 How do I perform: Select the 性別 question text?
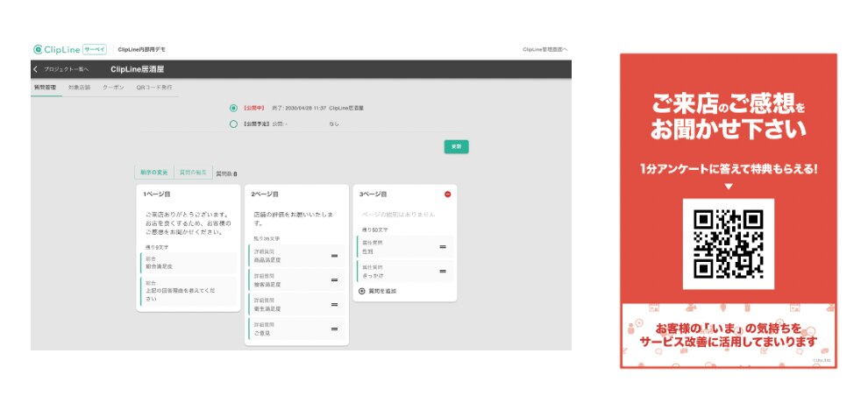367,251
